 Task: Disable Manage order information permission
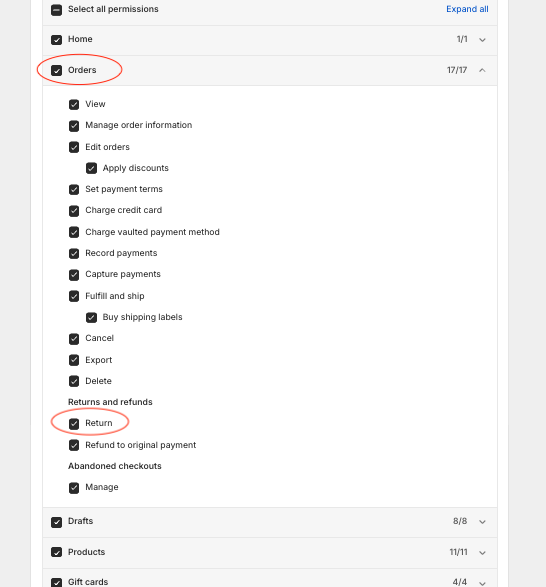(x=74, y=126)
